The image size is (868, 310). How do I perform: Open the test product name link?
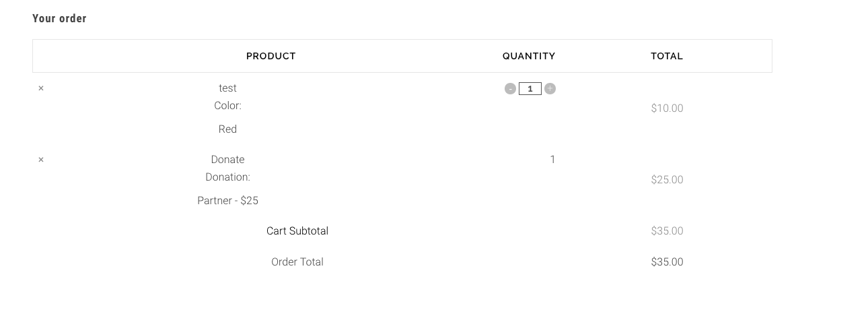pyautogui.click(x=227, y=88)
